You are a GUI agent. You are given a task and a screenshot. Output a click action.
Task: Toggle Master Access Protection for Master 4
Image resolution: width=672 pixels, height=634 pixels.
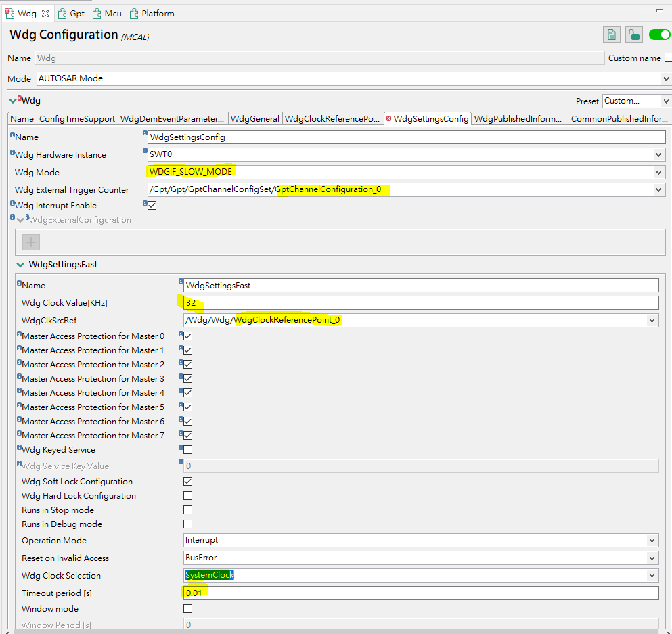click(x=187, y=393)
